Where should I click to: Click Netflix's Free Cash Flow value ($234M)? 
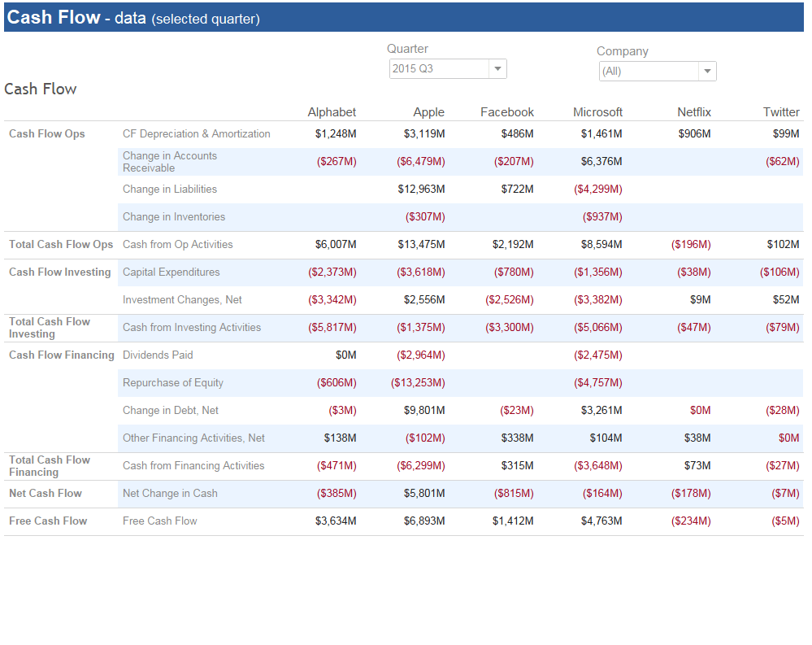point(691,521)
